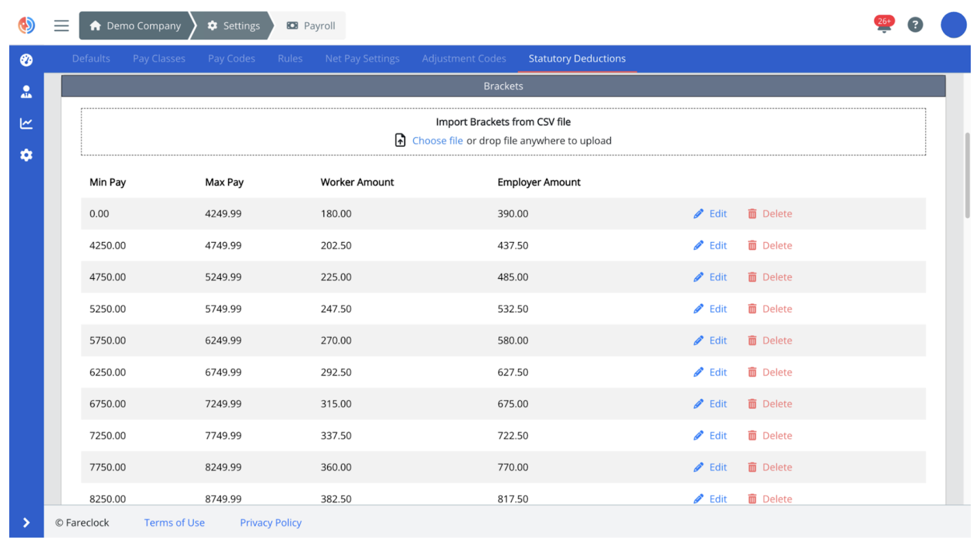Click the file upload icon in import area

click(x=400, y=140)
